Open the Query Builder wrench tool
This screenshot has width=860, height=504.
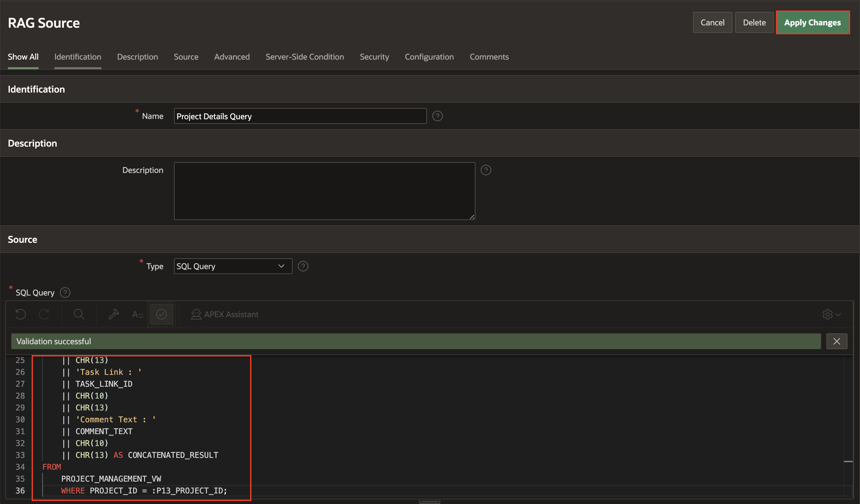[x=114, y=314]
